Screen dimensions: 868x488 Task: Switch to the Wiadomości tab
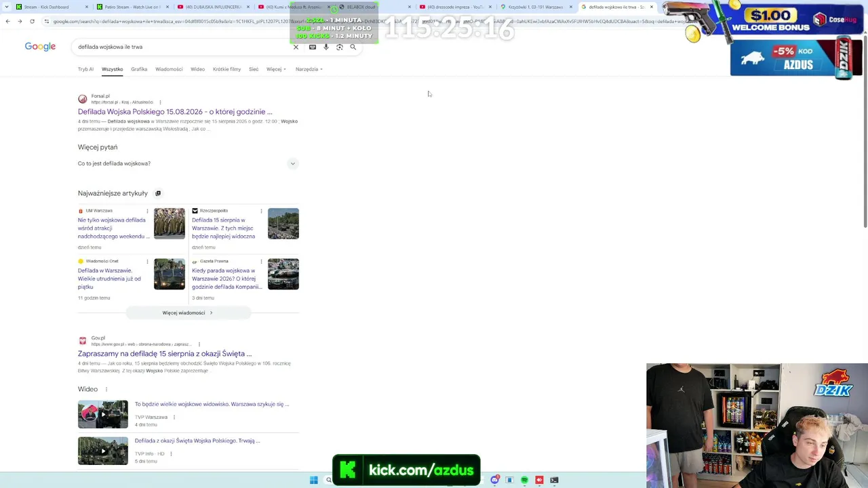tap(169, 69)
